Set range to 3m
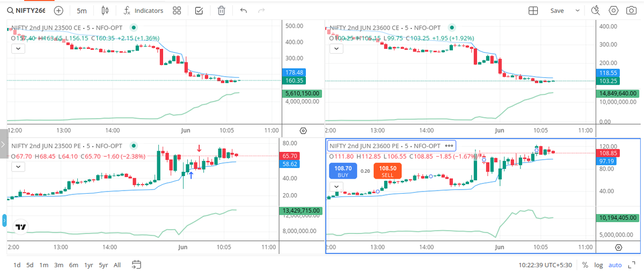This screenshot has height=271, width=644. 58,265
